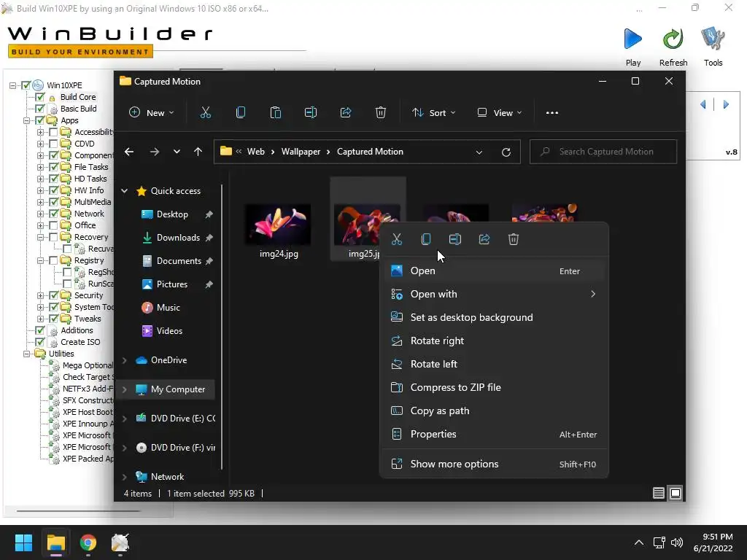Click Cut icon in Explorer toolbar

click(205, 113)
